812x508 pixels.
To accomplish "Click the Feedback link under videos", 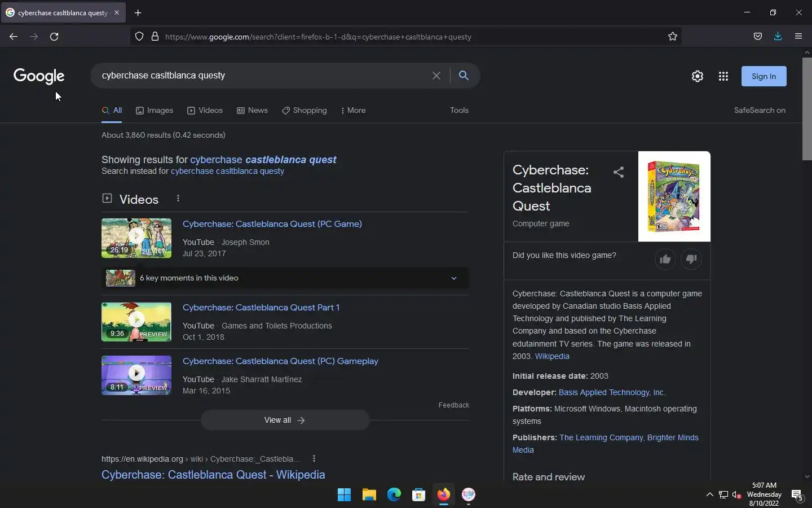I will coord(454,405).
